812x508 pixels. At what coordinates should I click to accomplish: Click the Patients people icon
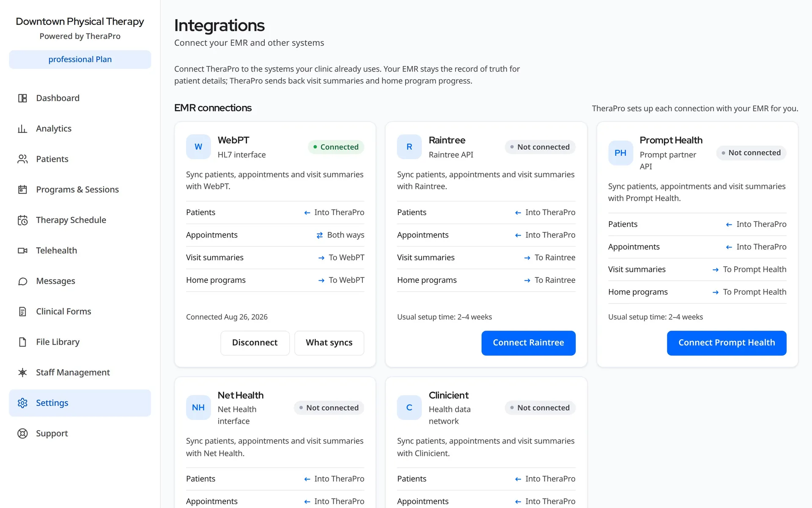(x=22, y=159)
